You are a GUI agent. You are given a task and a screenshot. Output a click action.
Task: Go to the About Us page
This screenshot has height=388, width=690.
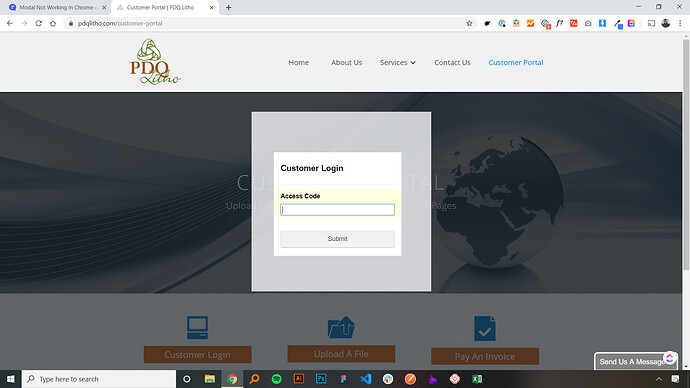point(346,62)
